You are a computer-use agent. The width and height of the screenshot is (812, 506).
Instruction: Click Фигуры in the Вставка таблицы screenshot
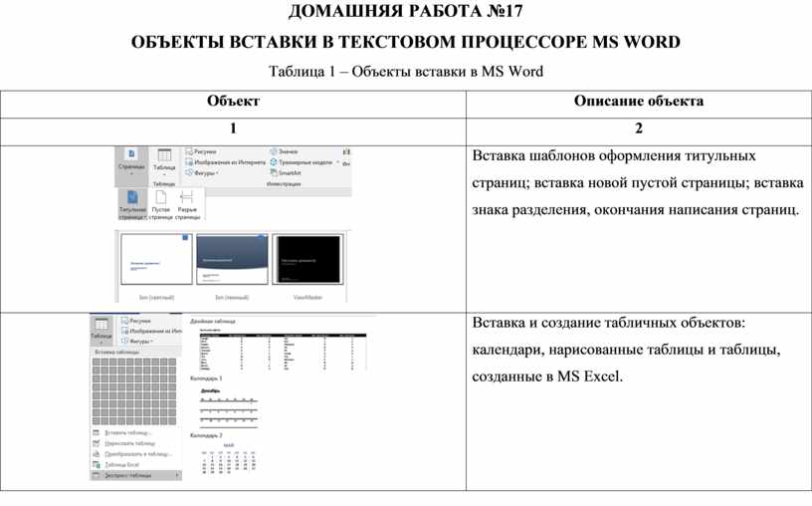136,341
